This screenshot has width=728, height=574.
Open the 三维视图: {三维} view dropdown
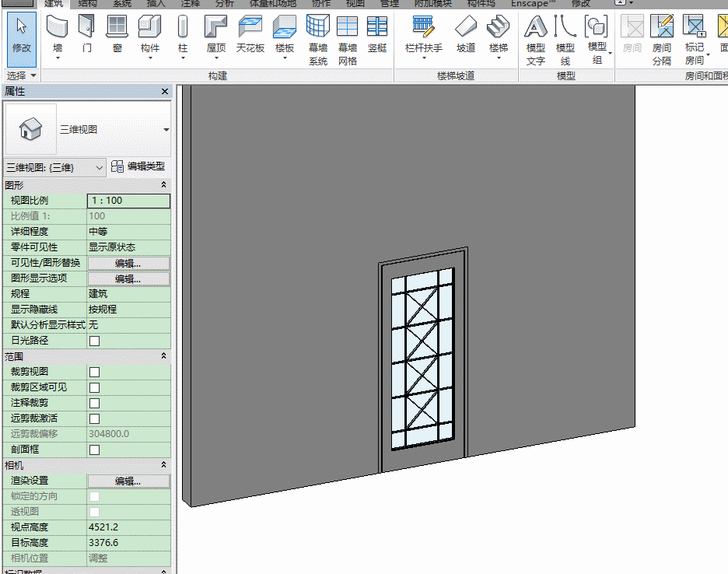pyautogui.click(x=54, y=168)
